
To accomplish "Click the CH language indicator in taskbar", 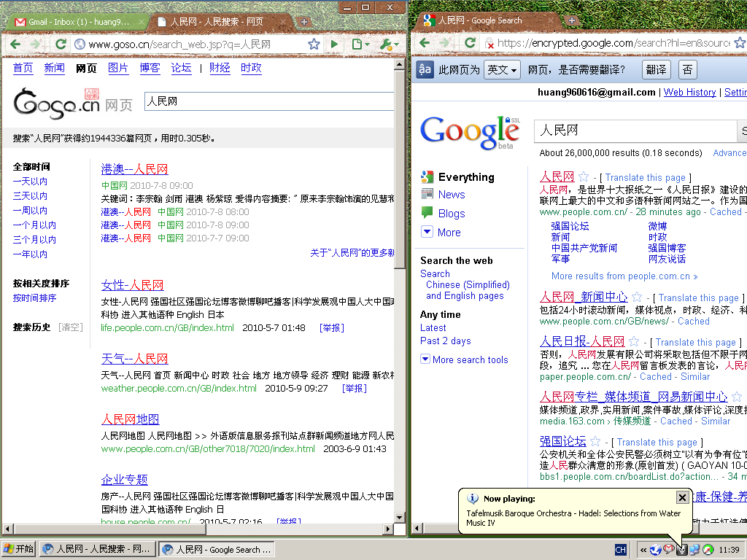I will click(620, 550).
